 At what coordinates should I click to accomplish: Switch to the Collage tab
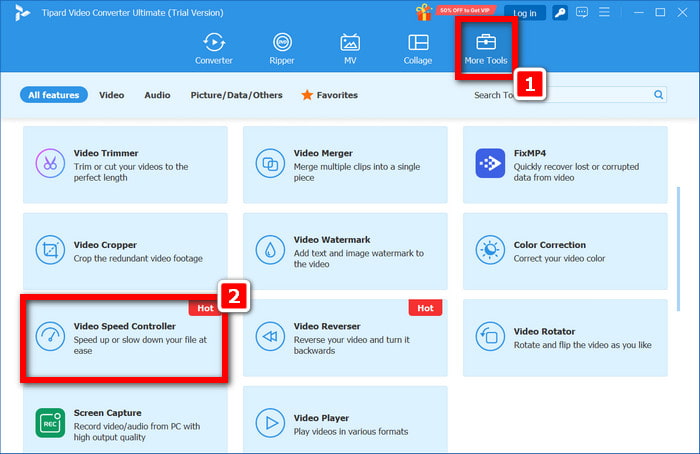pyautogui.click(x=418, y=49)
